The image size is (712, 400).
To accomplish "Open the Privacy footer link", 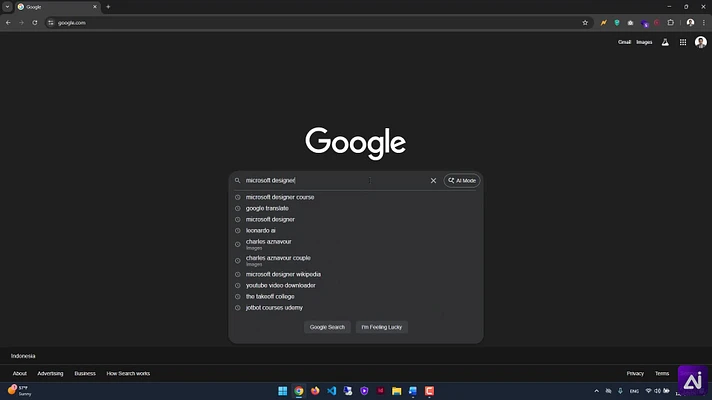I will [635, 374].
